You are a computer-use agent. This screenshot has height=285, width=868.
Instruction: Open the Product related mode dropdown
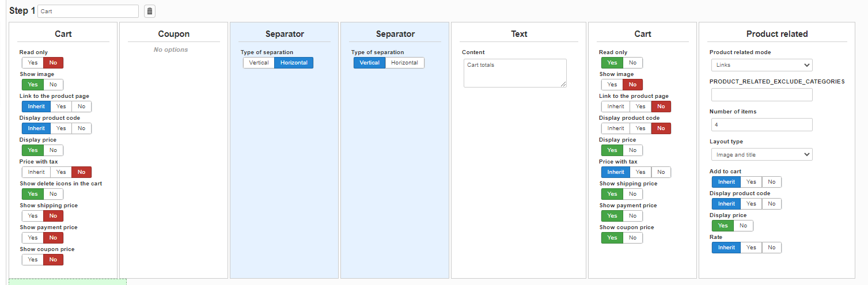[761, 65]
